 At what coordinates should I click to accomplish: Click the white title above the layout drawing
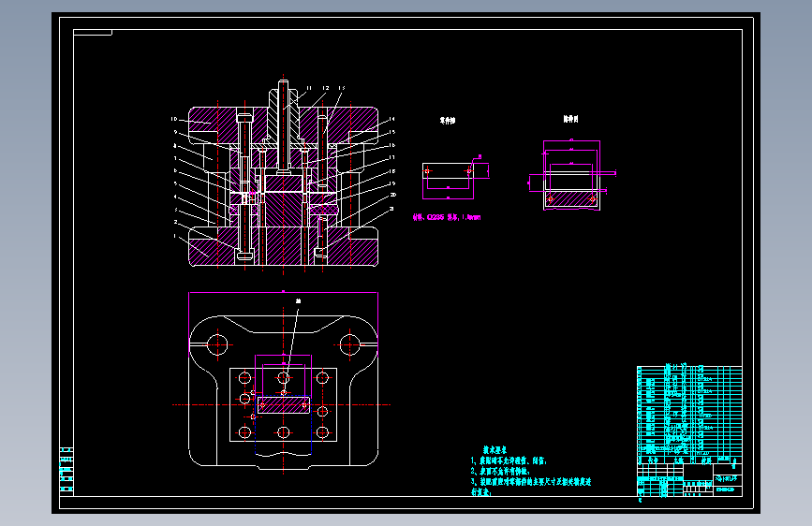570,119
